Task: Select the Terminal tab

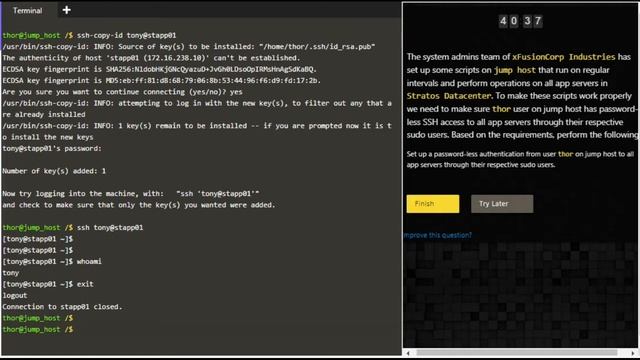Action: tap(27, 10)
